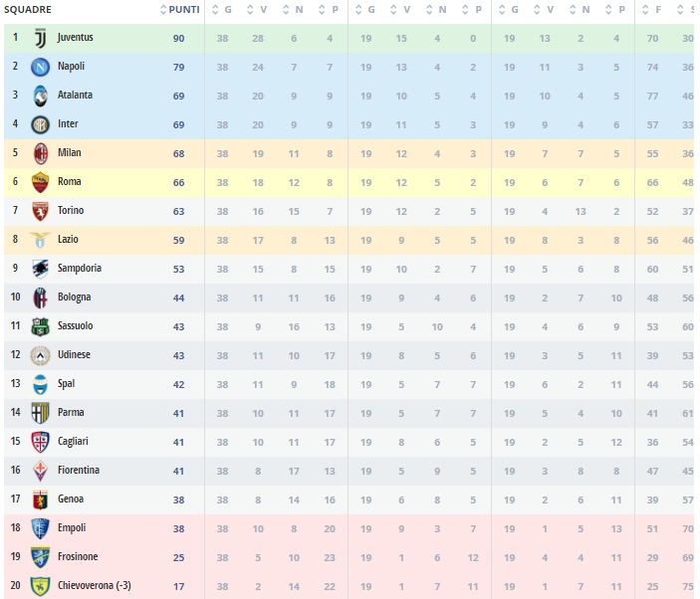Click the SQUADRE column header

28,9
